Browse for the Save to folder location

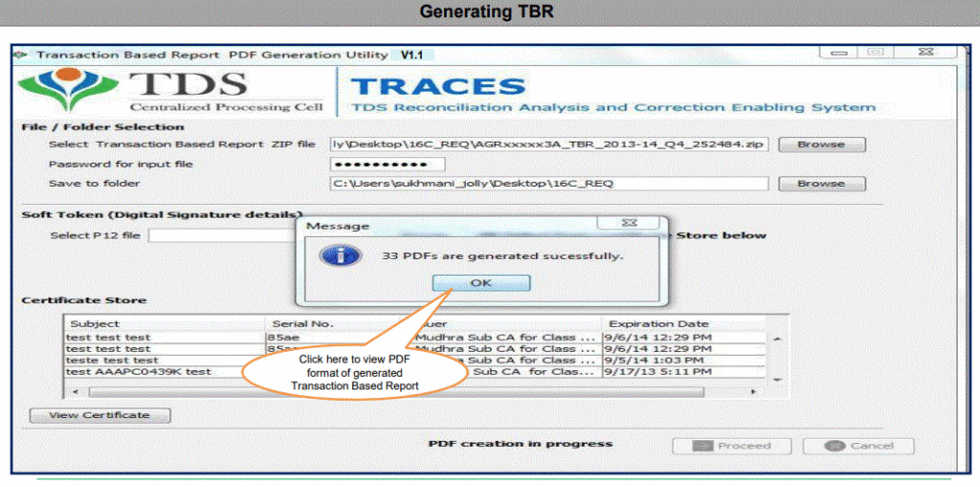(821, 184)
